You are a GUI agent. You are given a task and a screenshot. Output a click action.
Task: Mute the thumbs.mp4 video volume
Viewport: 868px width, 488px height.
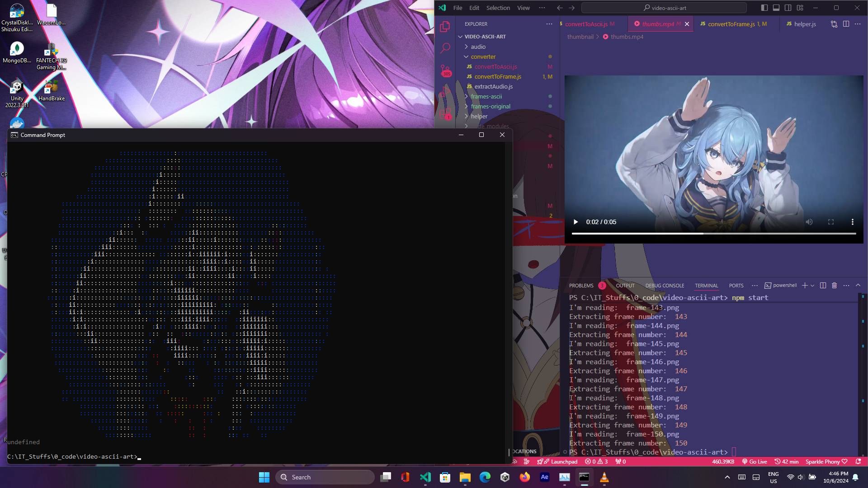pyautogui.click(x=809, y=222)
